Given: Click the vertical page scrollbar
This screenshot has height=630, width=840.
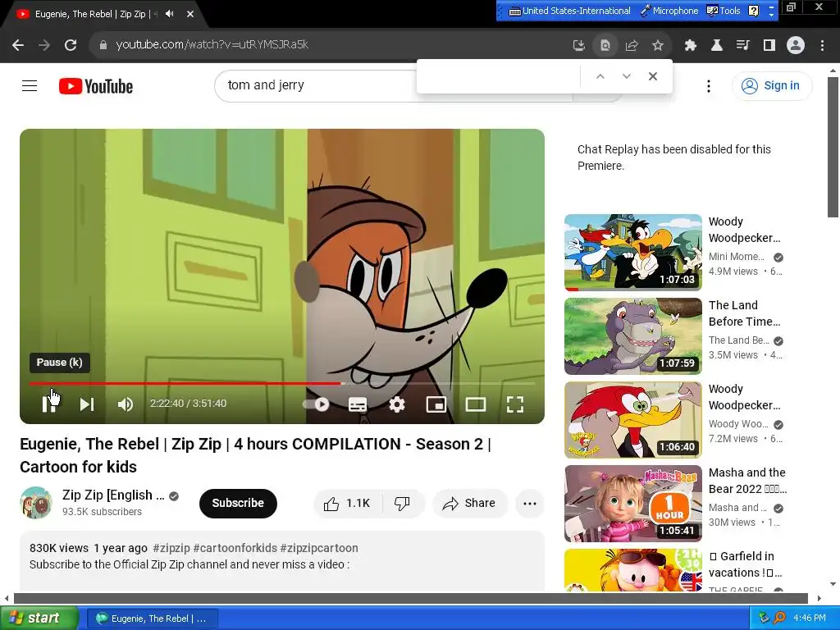Looking at the screenshot, I should click(832, 148).
